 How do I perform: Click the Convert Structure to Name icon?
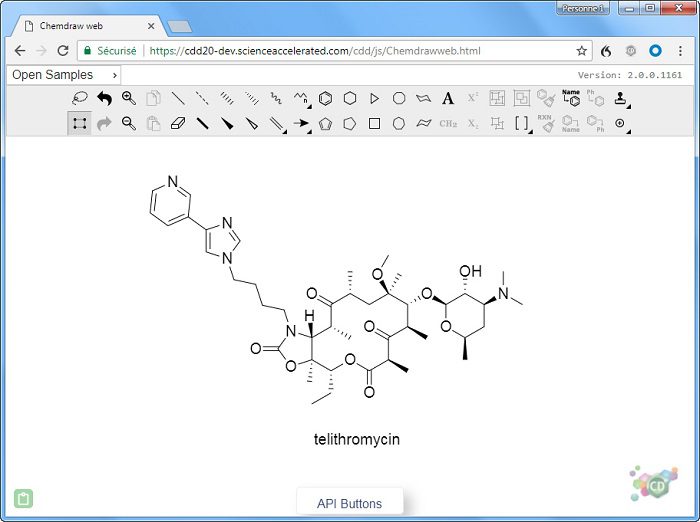571,124
